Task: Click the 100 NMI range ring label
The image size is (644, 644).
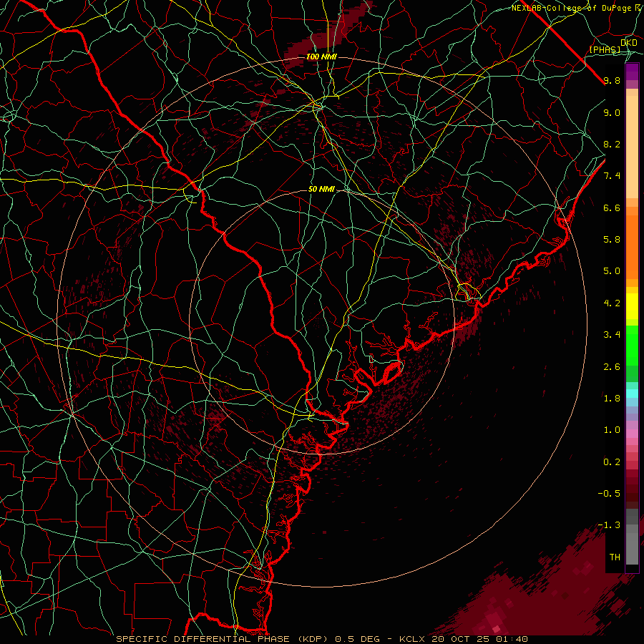Action: [321, 57]
